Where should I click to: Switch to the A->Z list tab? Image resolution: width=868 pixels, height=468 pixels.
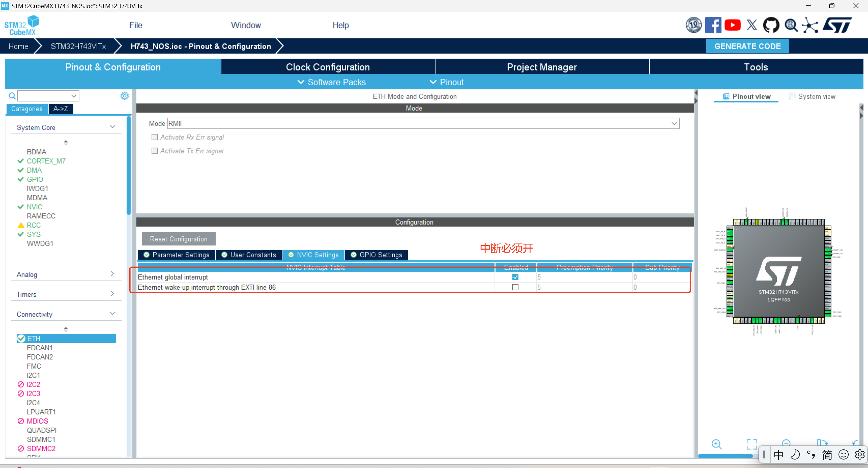pyautogui.click(x=61, y=109)
